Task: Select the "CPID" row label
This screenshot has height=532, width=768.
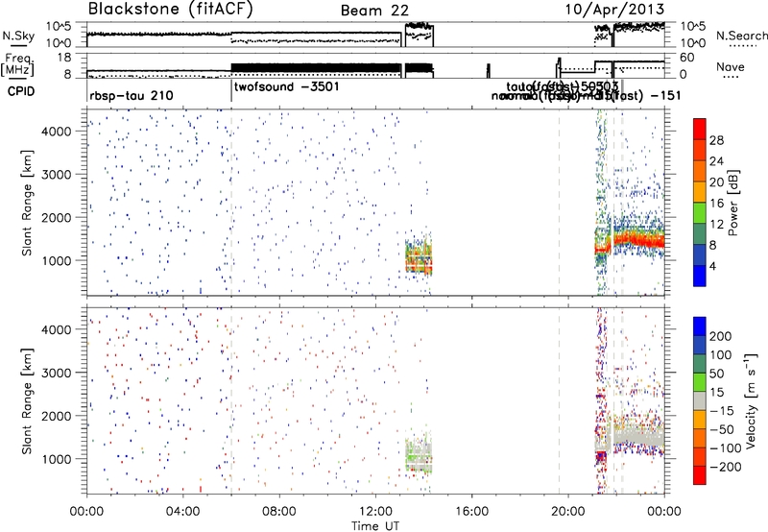Action: pyautogui.click(x=21, y=91)
